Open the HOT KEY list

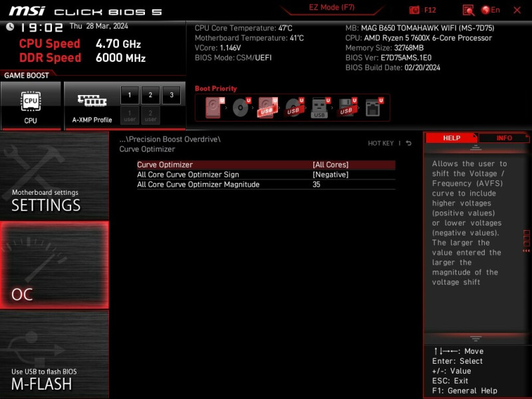(x=380, y=143)
